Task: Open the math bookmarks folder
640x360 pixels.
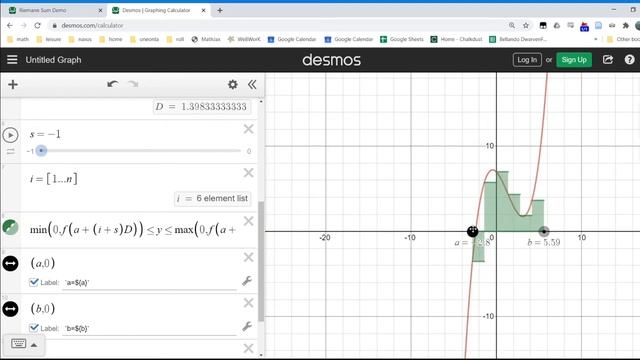Action: pyautogui.click(x=18, y=39)
